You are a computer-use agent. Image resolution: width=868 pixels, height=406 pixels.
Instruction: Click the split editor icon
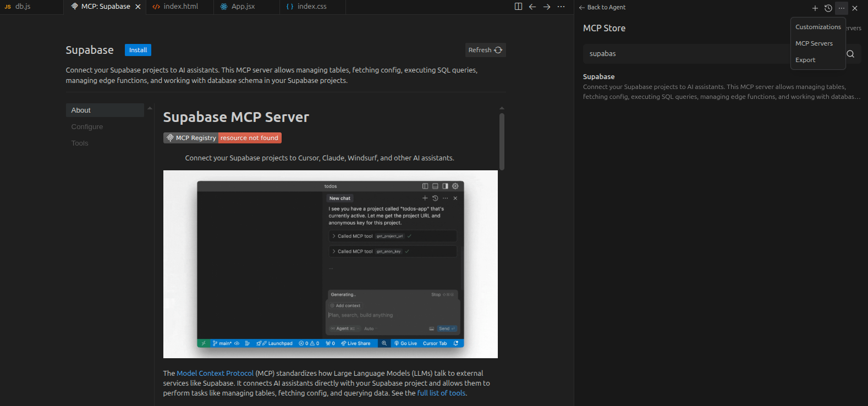pos(518,7)
